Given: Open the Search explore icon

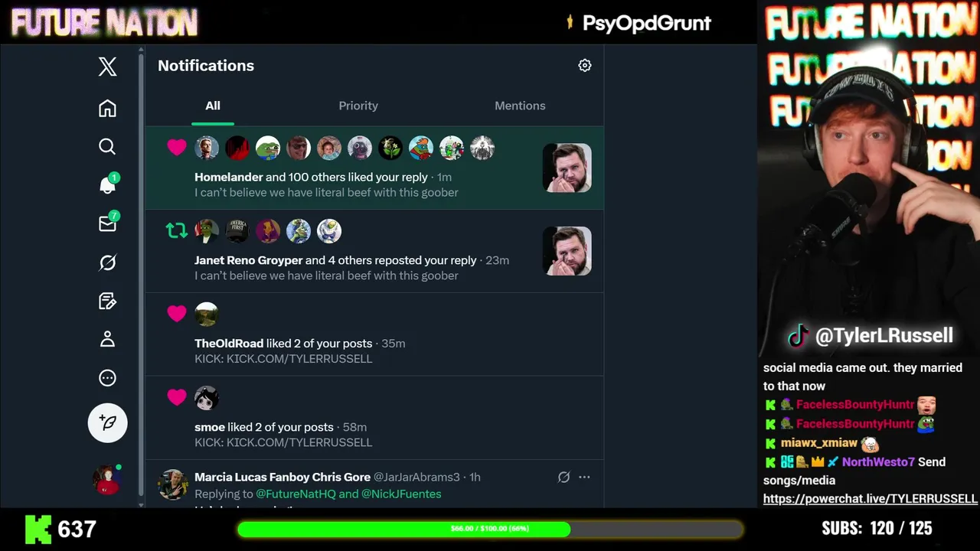Looking at the screenshot, I should [x=107, y=146].
